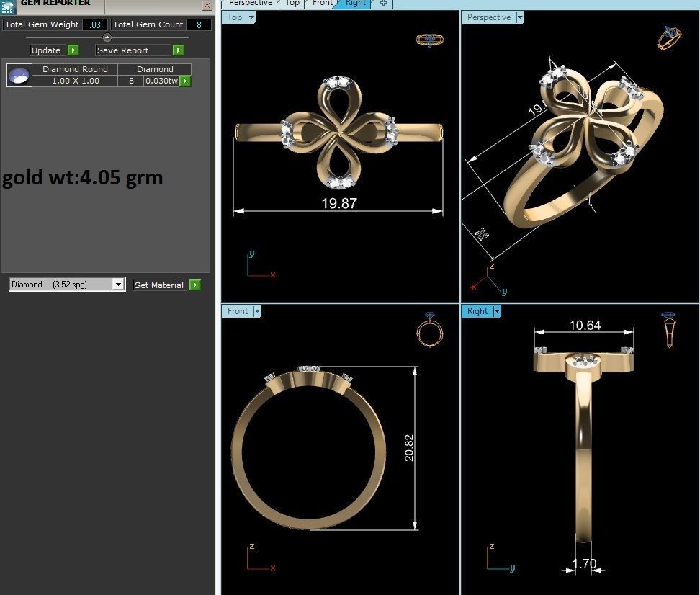This screenshot has height=595, width=700.
Task: Switch to the Right viewport tab
Action: click(355, 4)
